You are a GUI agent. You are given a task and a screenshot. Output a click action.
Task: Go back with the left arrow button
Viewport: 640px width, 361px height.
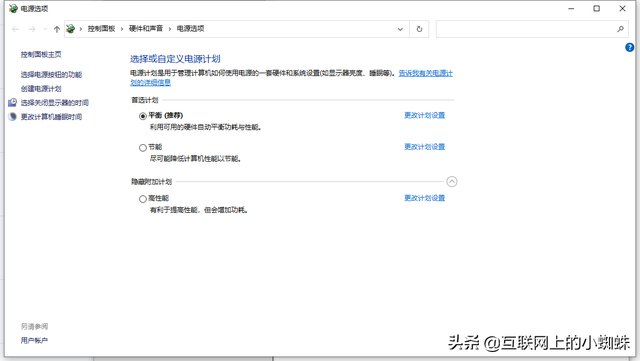coord(16,29)
